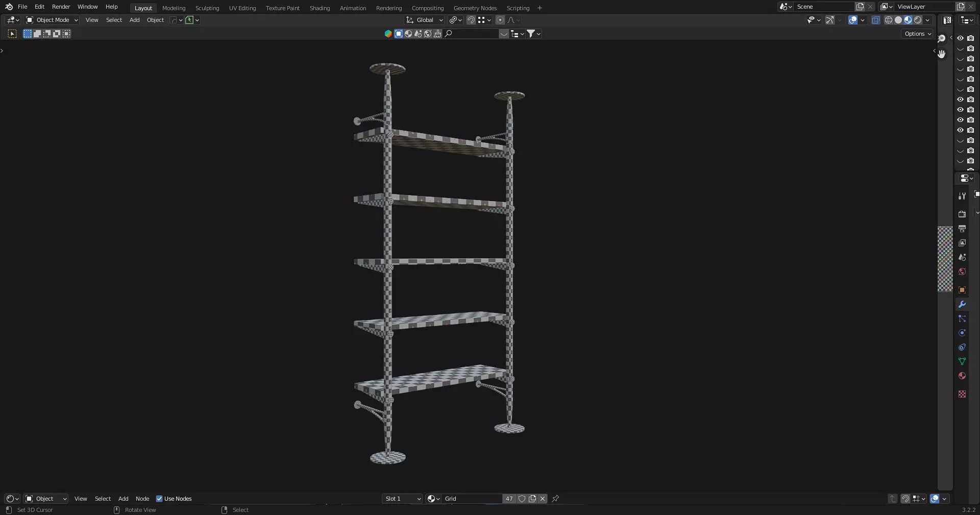The image size is (980, 515).
Task: Unlink the Grid material with X button
Action: 543,499
